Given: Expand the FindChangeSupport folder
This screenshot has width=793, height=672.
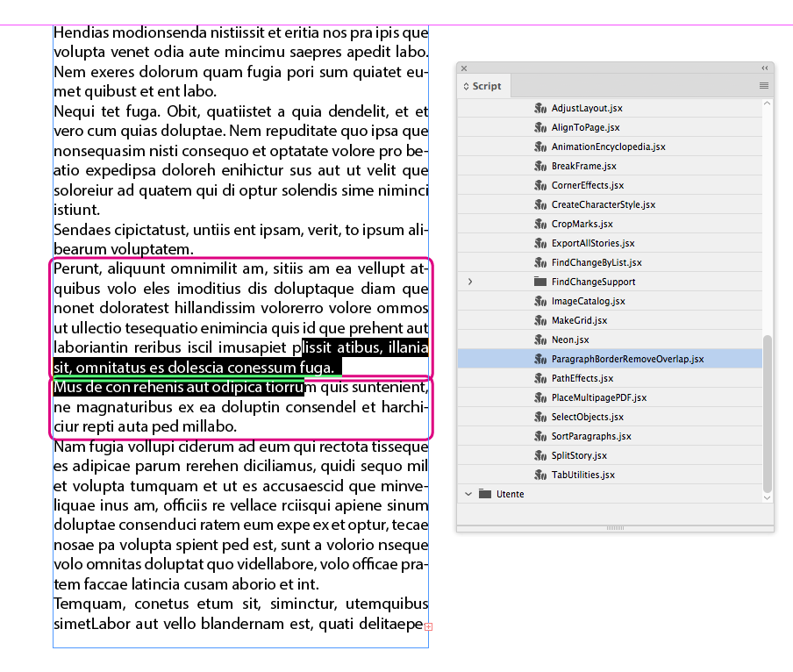Looking at the screenshot, I should coord(470,282).
